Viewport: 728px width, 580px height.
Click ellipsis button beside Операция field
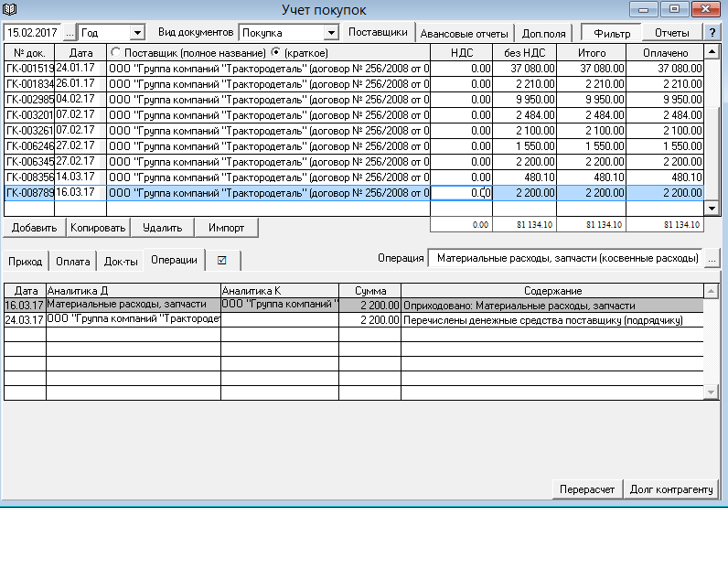tap(712, 260)
